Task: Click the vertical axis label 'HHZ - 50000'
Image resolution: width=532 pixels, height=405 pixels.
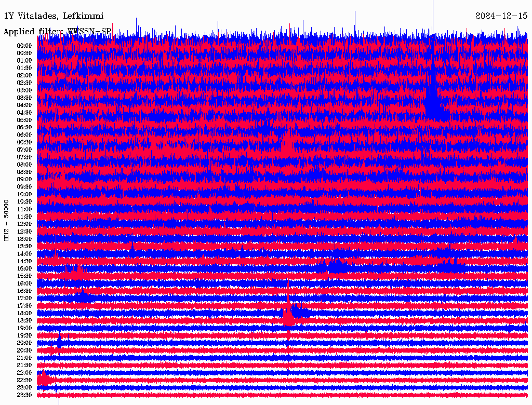Action: pyautogui.click(x=6, y=220)
